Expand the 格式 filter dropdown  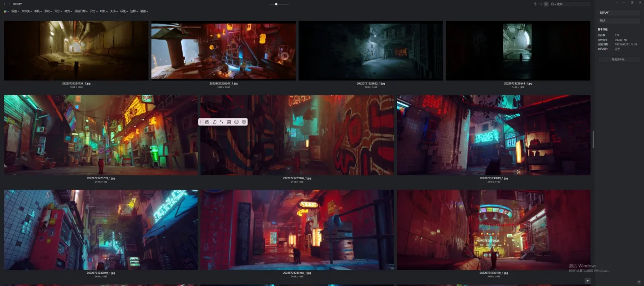coord(68,11)
